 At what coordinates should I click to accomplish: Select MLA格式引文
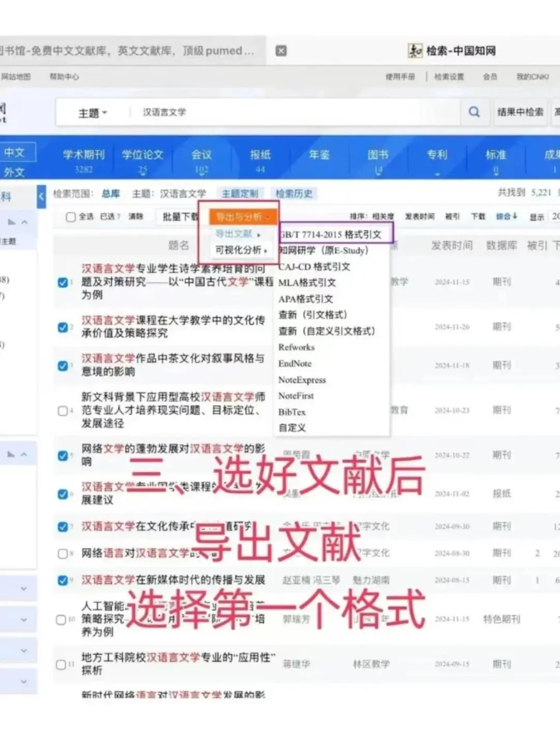(307, 283)
